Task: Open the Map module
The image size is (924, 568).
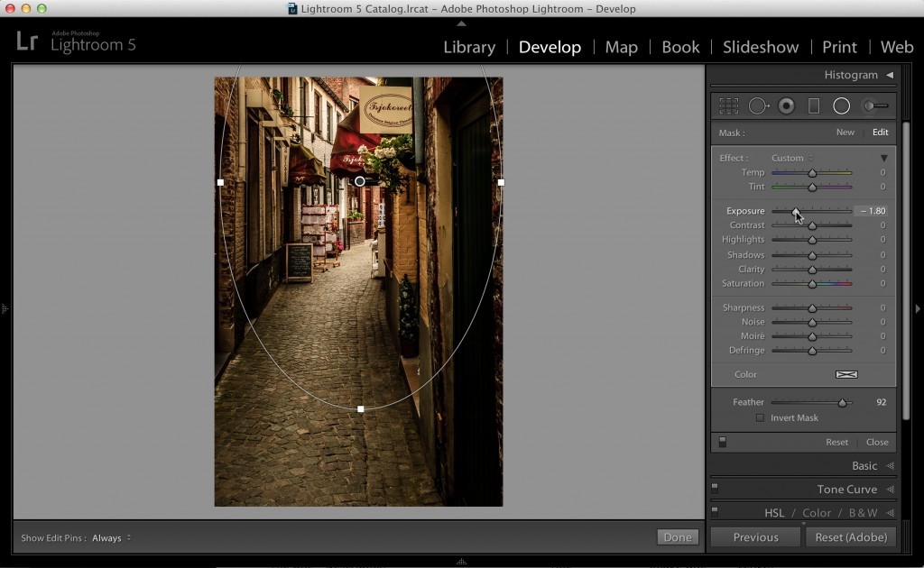Action: 621,47
